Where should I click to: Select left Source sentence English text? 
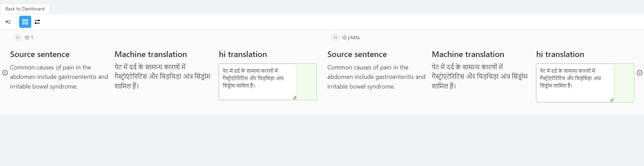click(59, 77)
